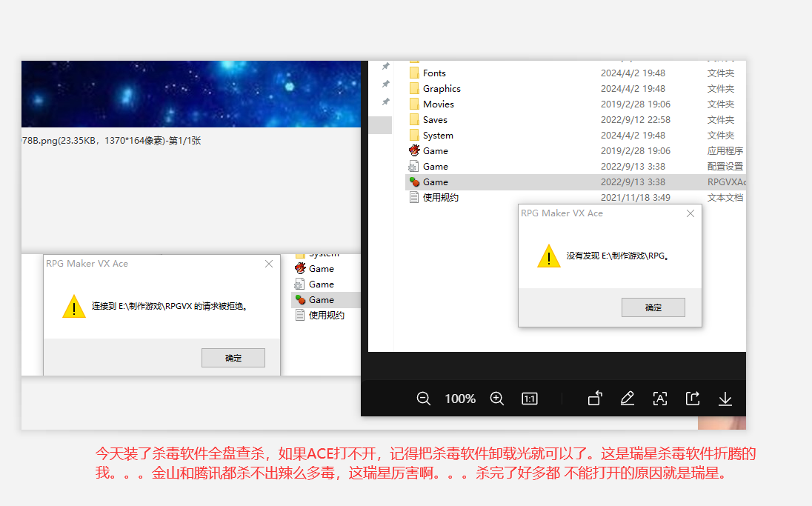Download the image with the arrow icon
This screenshot has height=506, width=812.
pos(725,399)
